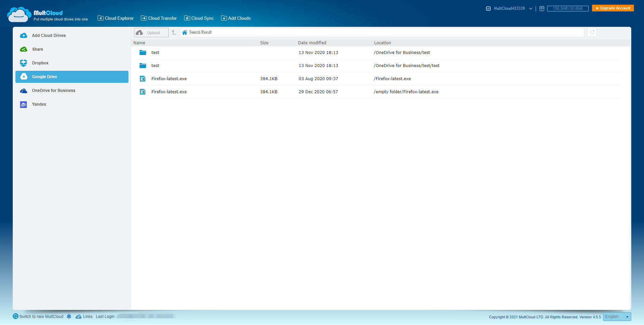Click the loading spinner search icon

[592, 32]
